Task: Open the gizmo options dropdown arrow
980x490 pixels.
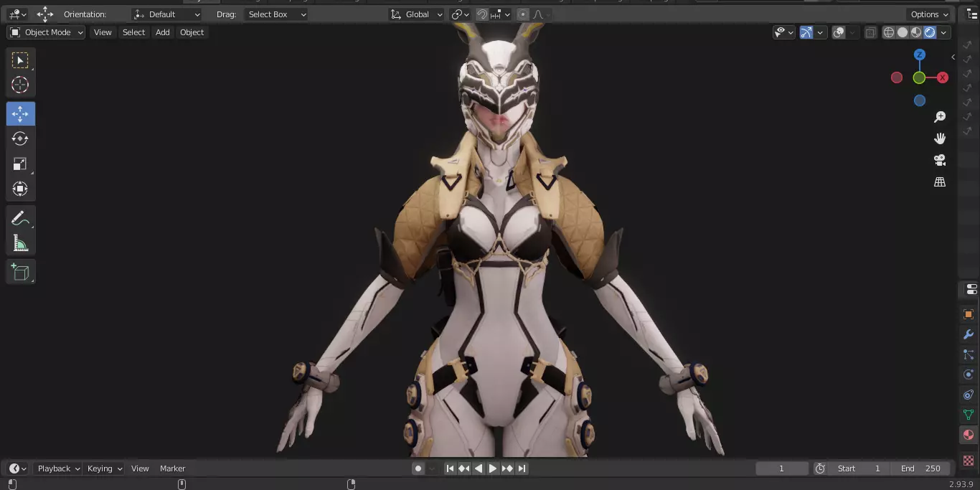Action: click(820, 32)
